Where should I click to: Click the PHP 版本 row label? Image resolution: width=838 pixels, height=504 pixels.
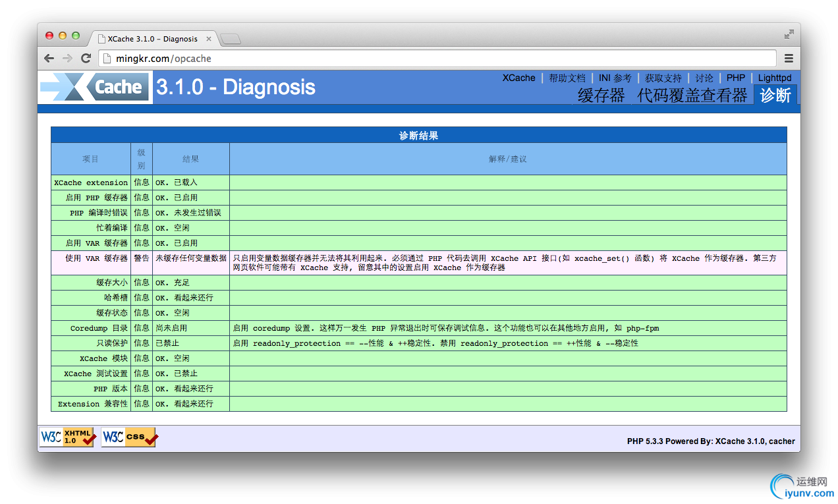[x=91, y=389]
